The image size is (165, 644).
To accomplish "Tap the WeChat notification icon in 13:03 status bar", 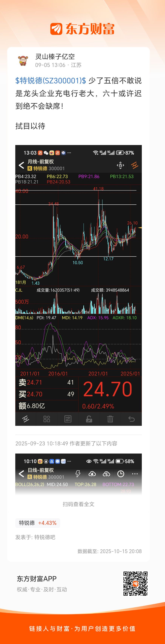I will pos(46,153).
